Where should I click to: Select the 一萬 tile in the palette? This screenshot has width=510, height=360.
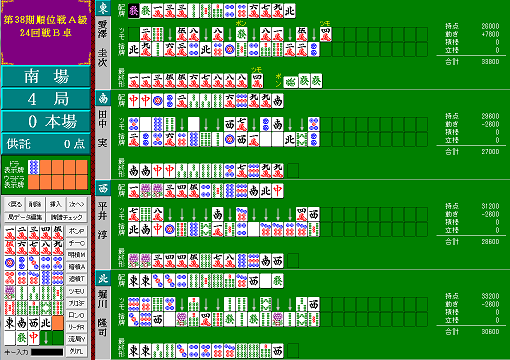[10, 233]
